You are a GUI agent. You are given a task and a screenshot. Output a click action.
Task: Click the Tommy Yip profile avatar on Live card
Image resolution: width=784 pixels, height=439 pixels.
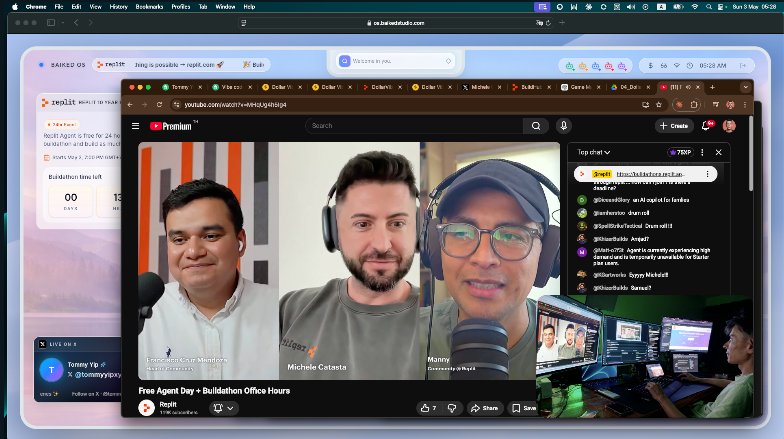point(51,370)
